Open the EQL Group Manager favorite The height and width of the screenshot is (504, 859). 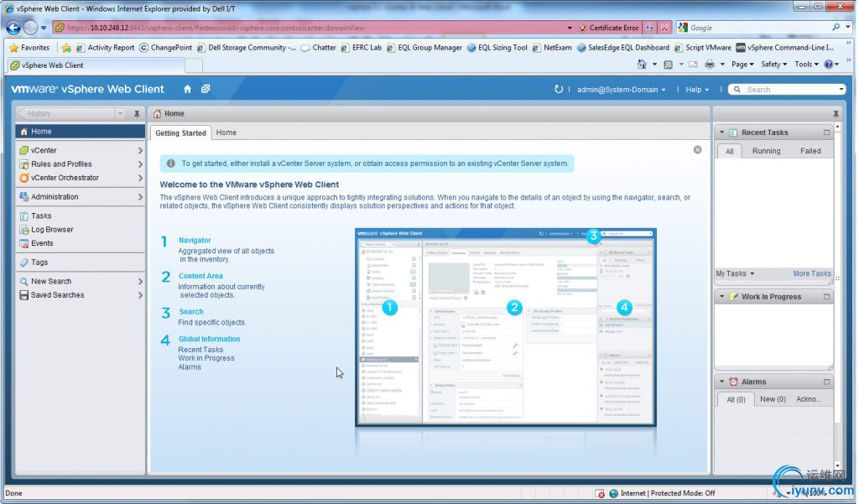(x=424, y=48)
